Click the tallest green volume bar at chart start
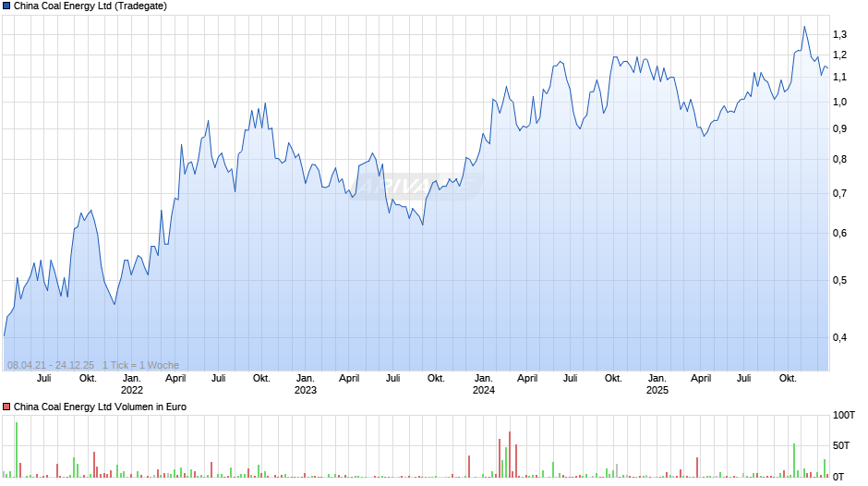The height and width of the screenshot is (486, 868). click(17, 449)
